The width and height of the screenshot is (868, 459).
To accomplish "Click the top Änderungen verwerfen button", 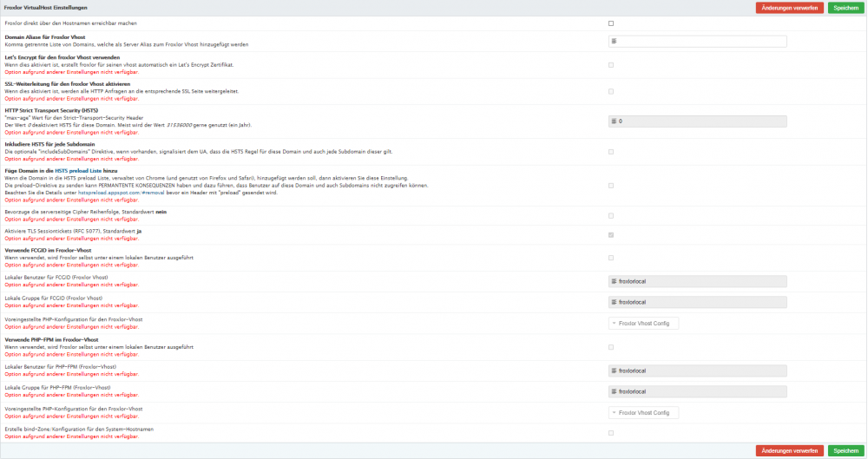I will coord(789,7).
